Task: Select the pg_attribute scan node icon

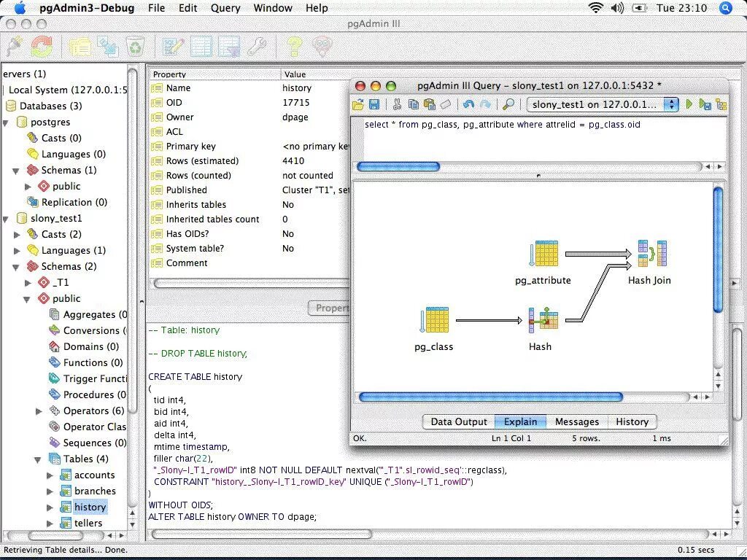Action: pyautogui.click(x=543, y=253)
